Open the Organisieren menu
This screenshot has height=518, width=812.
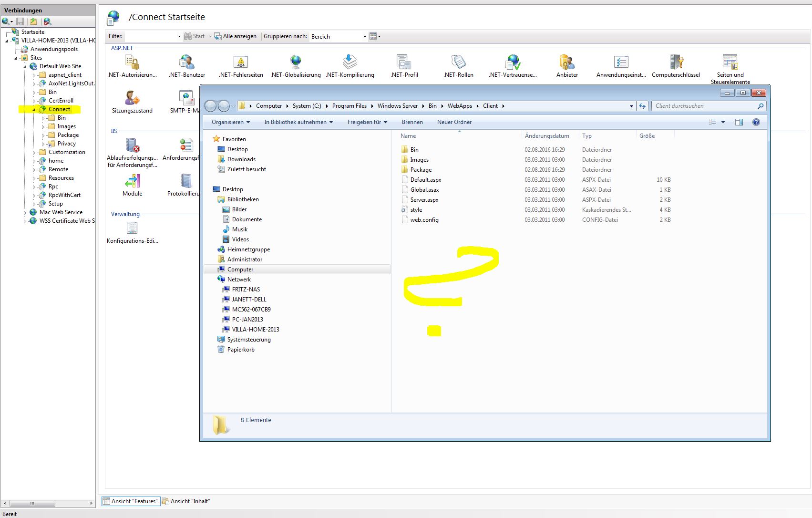coord(231,122)
